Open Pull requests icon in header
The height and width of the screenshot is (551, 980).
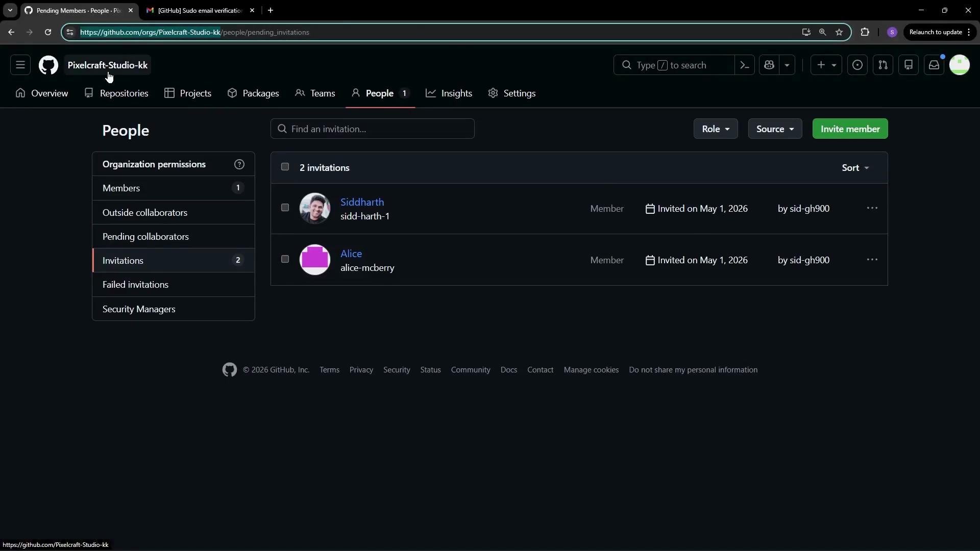pos(883,65)
